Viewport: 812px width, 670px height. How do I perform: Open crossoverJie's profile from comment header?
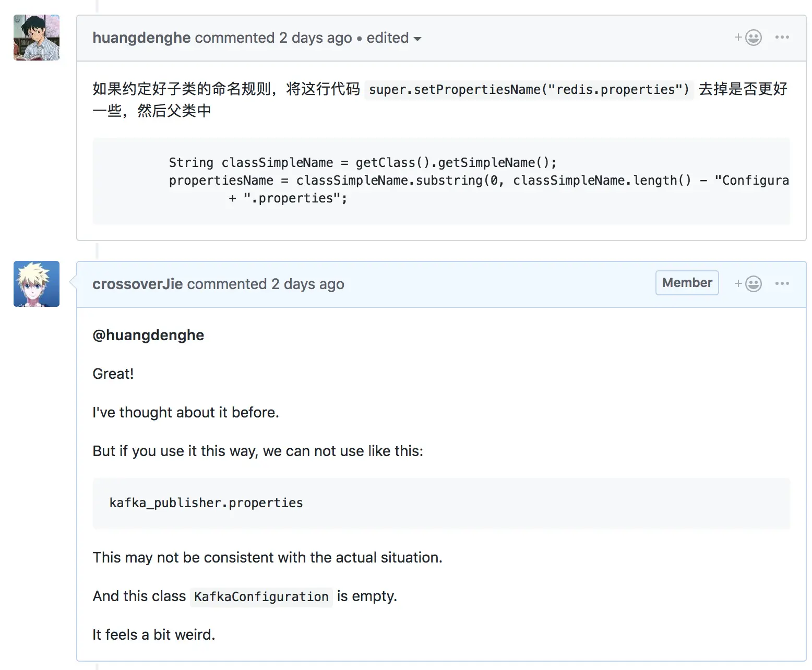137,284
